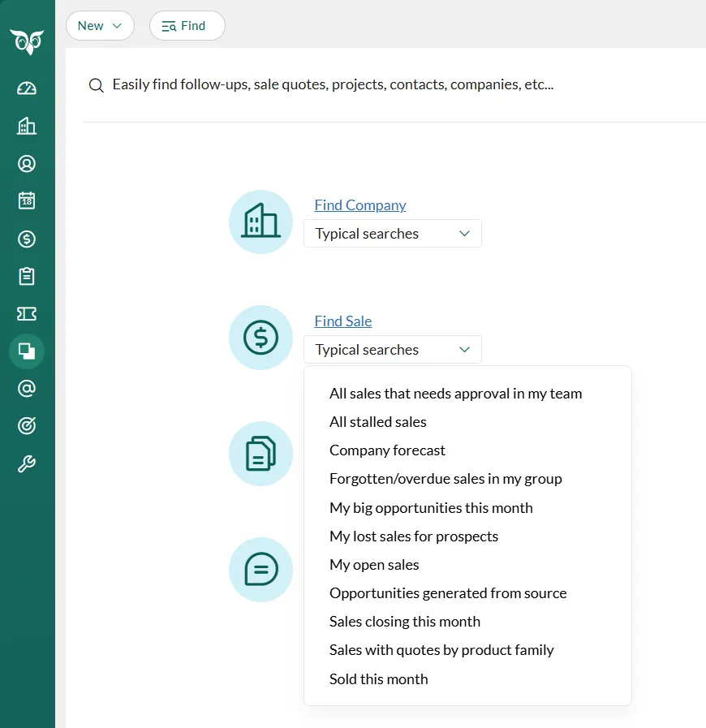Open Typical searches dropdown under Find Company
This screenshot has width=706, height=728.
click(x=392, y=234)
